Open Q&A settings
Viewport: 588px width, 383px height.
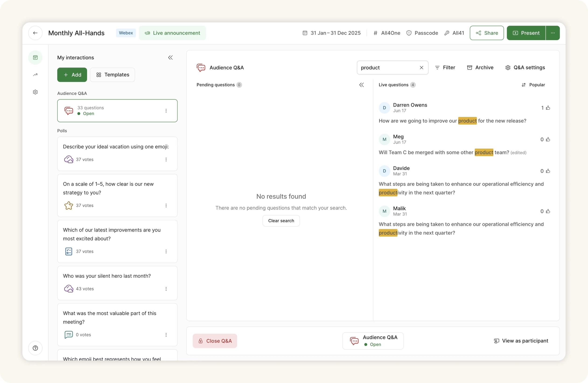525,67
